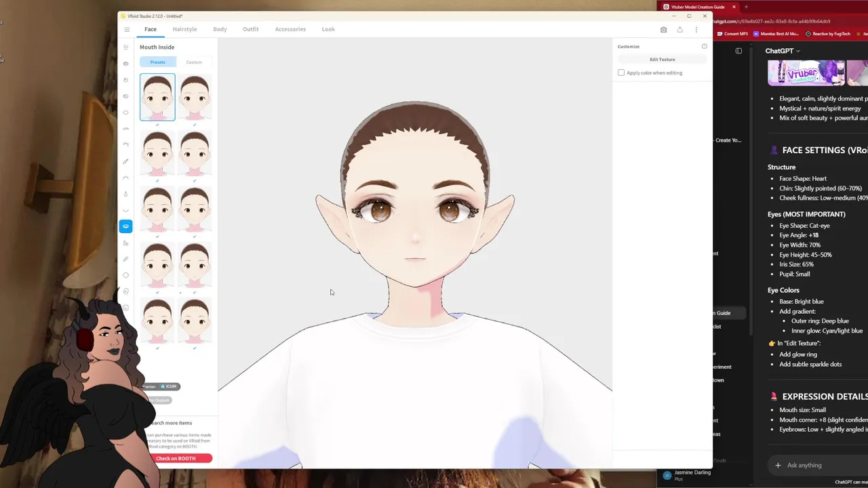Screen dimensions: 868x488
Task: Click 'Mouth size: Small' text in ChatGPT
Action: pos(803,409)
